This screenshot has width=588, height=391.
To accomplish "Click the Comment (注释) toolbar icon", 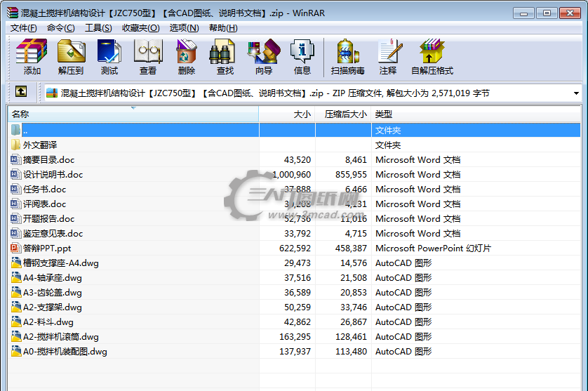I will pos(390,51).
